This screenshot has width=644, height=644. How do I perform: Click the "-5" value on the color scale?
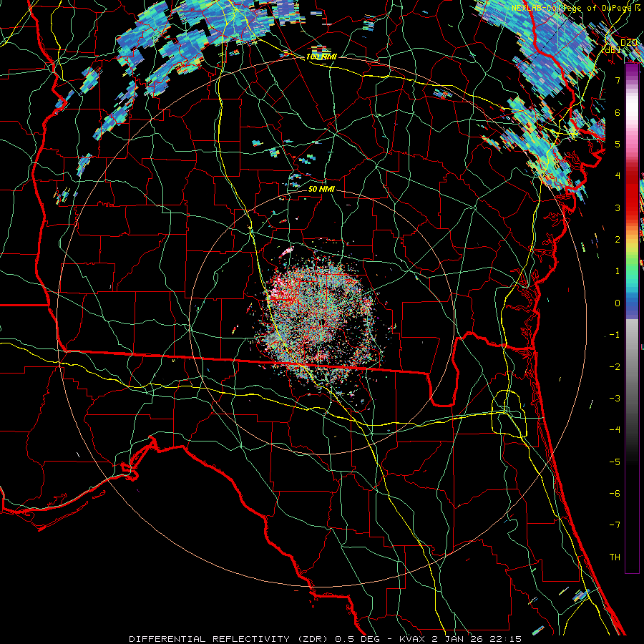[615, 462]
